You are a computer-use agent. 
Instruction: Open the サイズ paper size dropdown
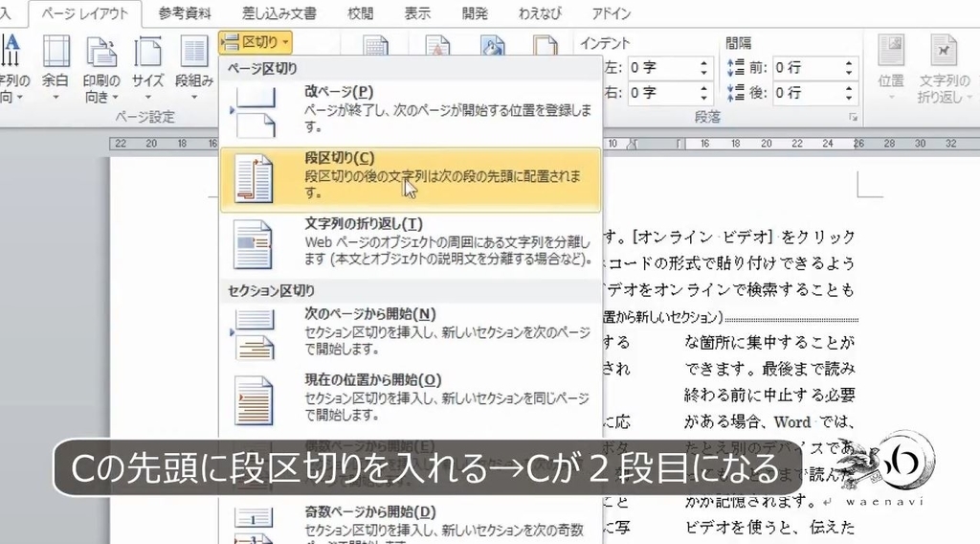pos(148,69)
